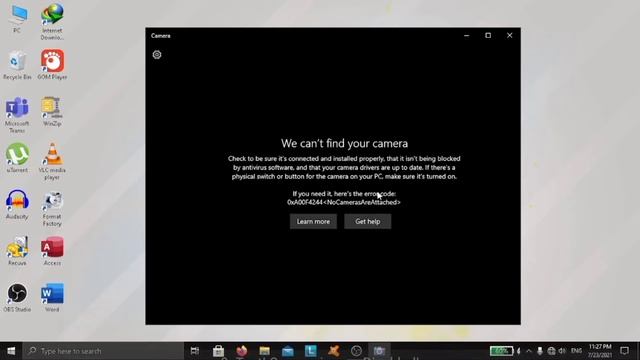
Task: Open the Recycle Bin icon
Action: pos(17,65)
